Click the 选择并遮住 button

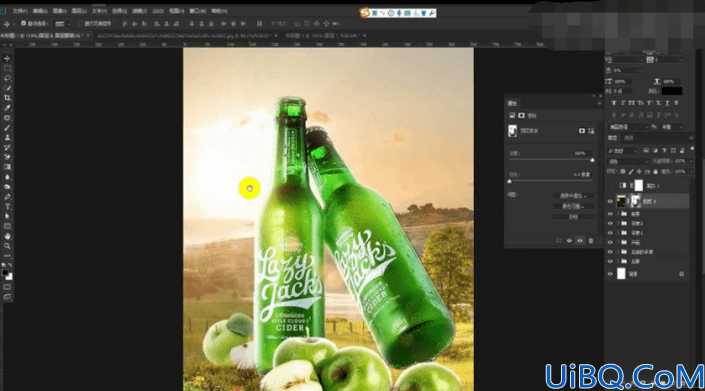coord(573,196)
